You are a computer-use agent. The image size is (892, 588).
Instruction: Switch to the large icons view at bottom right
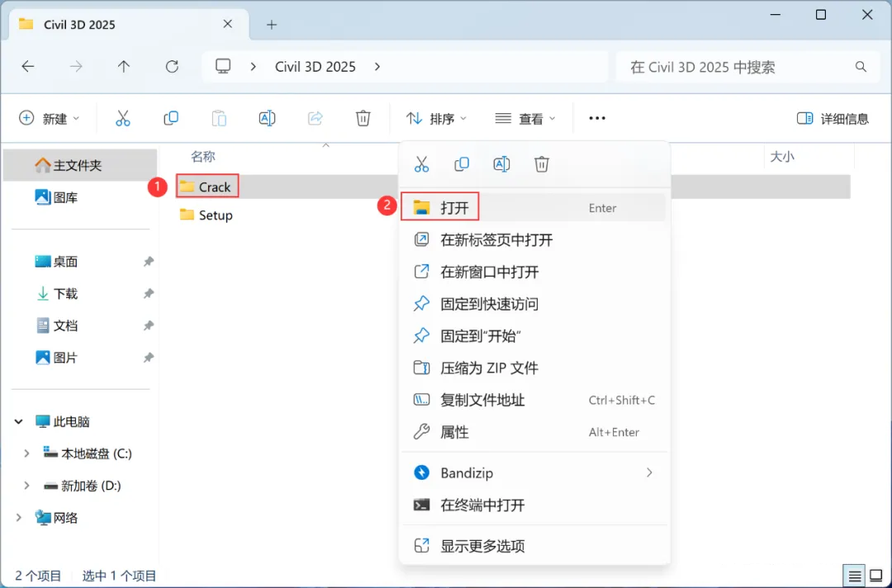tap(876, 576)
